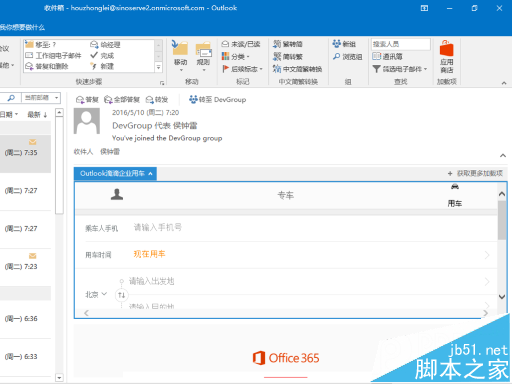Click message list scrollbar up arrow

(x=59, y=112)
